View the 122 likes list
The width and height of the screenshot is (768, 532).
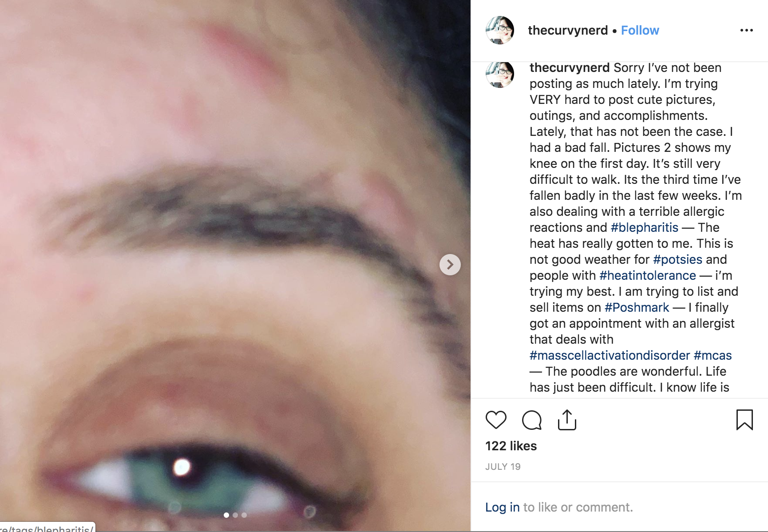pyautogui.click(x=511, y=446)
